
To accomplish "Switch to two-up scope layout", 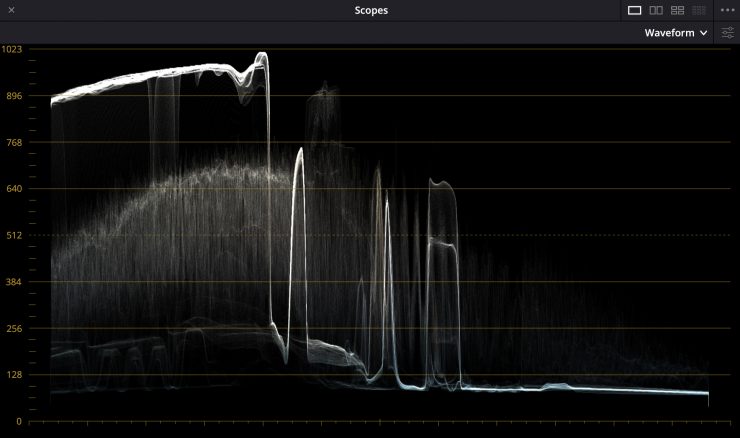I will coord(656,10).
